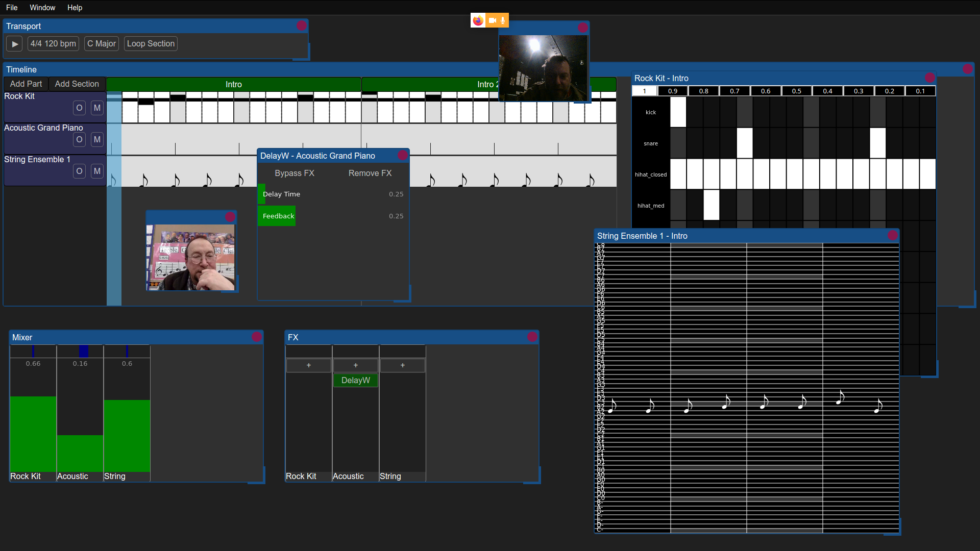The height and width of the screenshot is (551, 980).
Task: Add FX to String channel
Action: (x=403, y=365)
